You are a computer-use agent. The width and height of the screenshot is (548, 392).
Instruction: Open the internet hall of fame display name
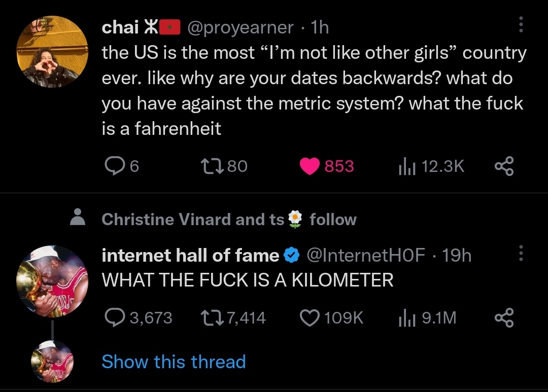(190, 255)
